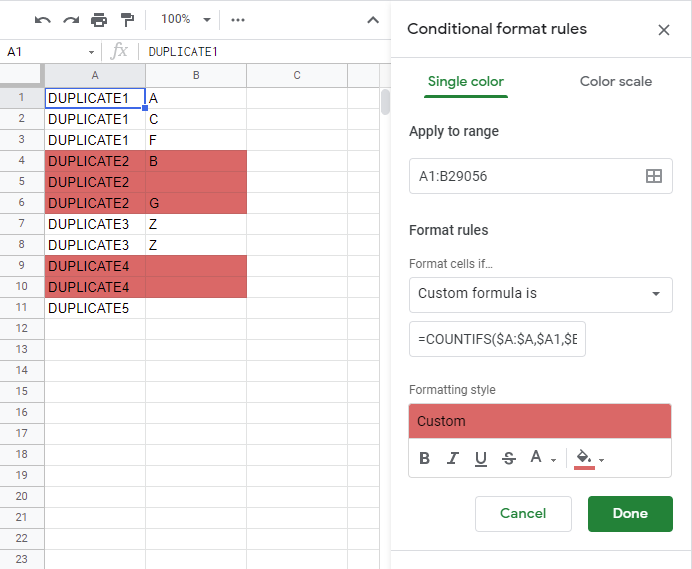Screen dimensions: 692x569
Task: Select cell A10 with DUPLICATE4
Action: point(95,287)
